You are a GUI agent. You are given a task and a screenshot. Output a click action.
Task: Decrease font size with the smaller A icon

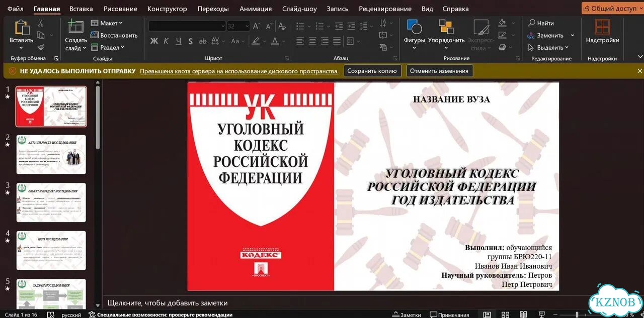click(x=269, y=26)
